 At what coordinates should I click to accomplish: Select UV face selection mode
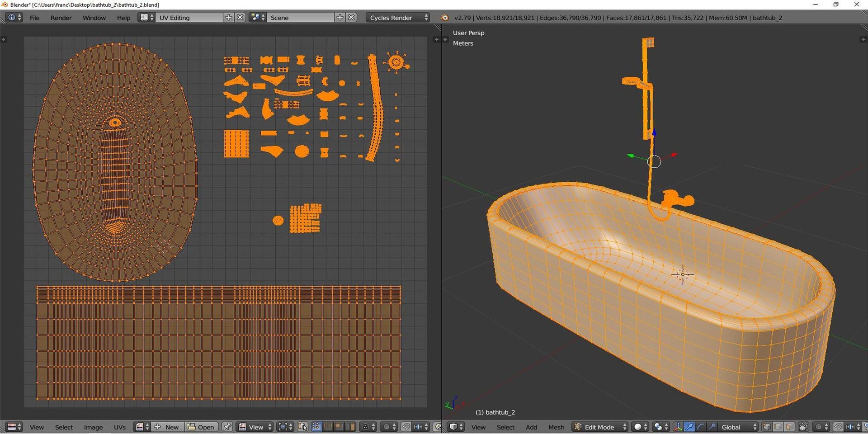(339, 427)
